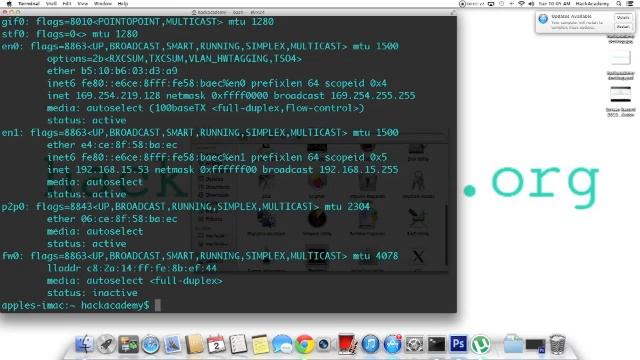Launch Photoshop from the dock

pyautogui.click(x=458, y=344)
